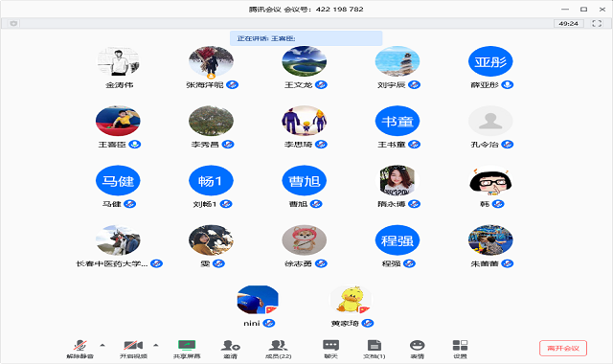Screen dimensions: 613x364
Task: Select the 畅1 blue avatar
Action: [211, 181]
